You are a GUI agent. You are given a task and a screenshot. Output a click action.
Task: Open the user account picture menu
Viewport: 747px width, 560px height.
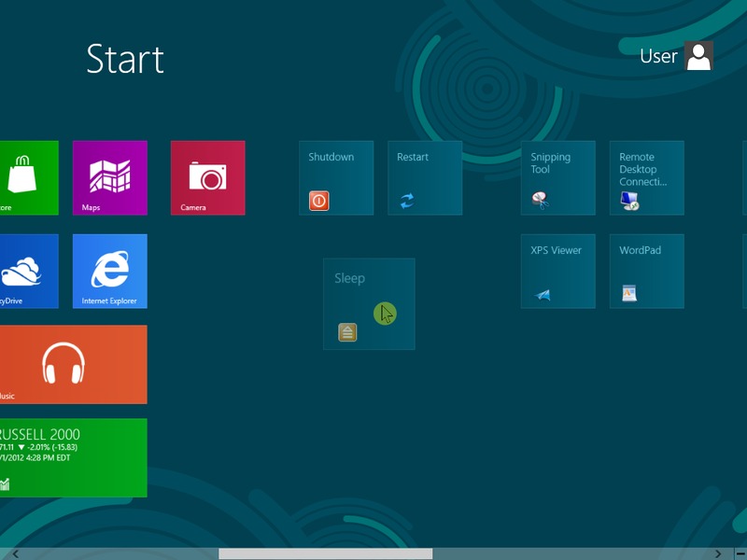(698, 56)
